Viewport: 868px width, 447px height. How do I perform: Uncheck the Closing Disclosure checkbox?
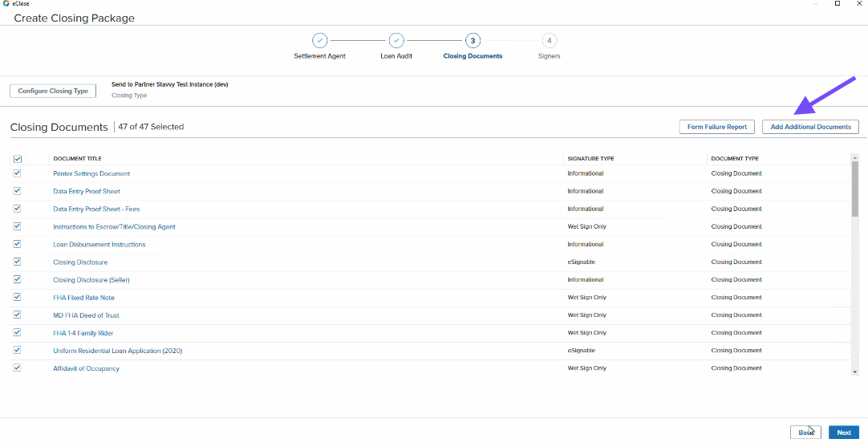(17, 262)
